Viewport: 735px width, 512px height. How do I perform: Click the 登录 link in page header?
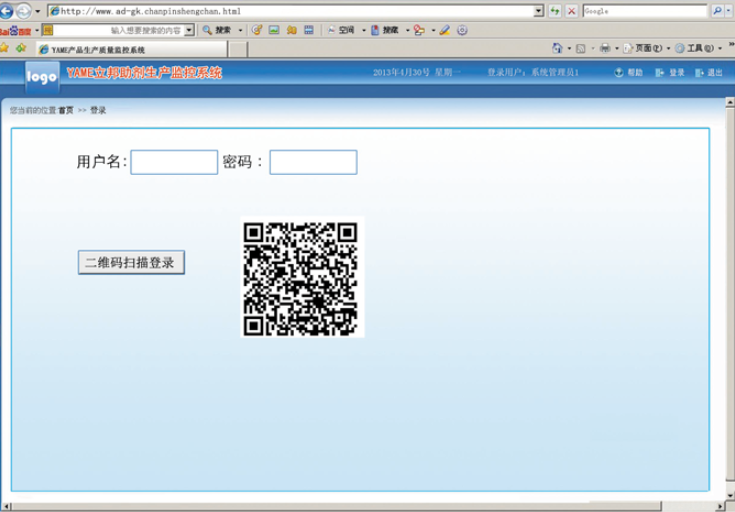670,72
